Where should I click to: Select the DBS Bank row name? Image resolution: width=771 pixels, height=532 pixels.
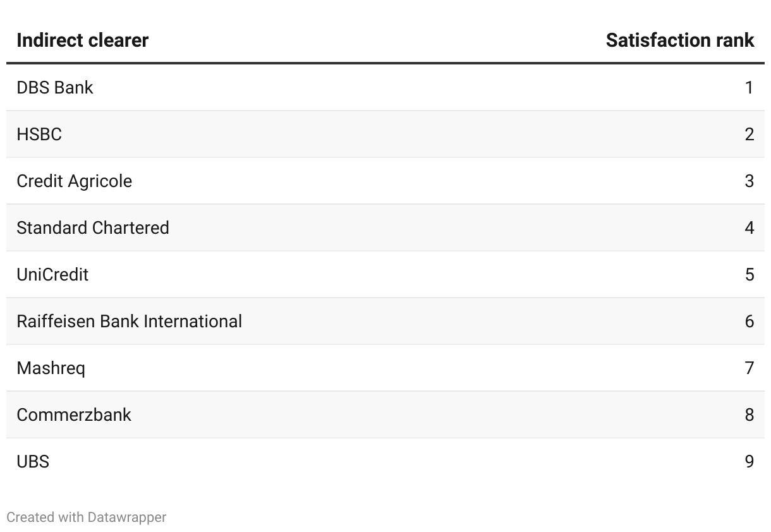click(55, 87)
